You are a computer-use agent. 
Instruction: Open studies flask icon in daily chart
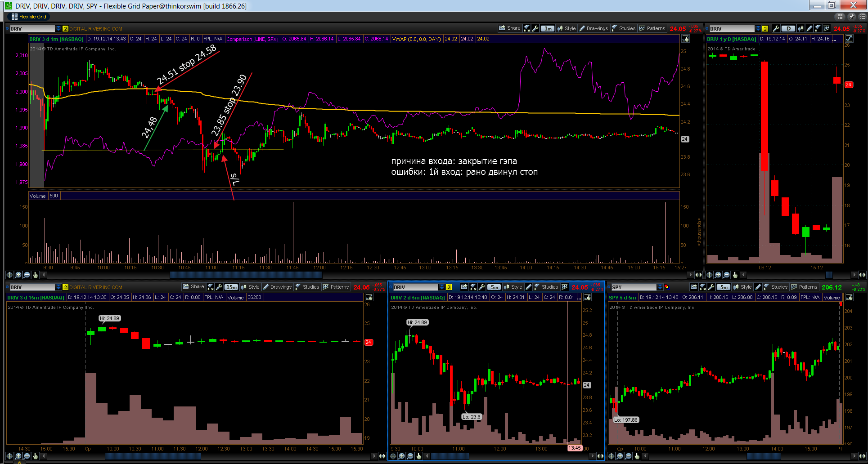click(x=818, y=28)
